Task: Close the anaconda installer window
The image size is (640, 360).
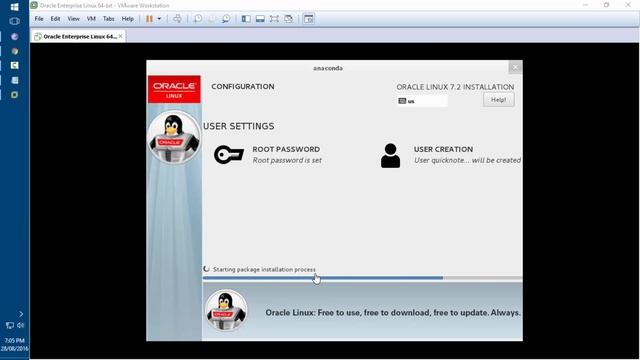Action: (515, 67)
